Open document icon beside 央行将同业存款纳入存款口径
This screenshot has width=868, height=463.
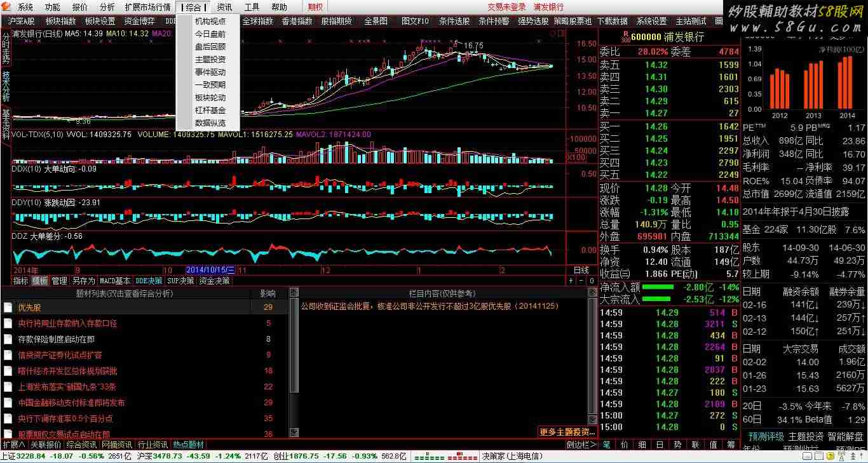pos(8,323)
